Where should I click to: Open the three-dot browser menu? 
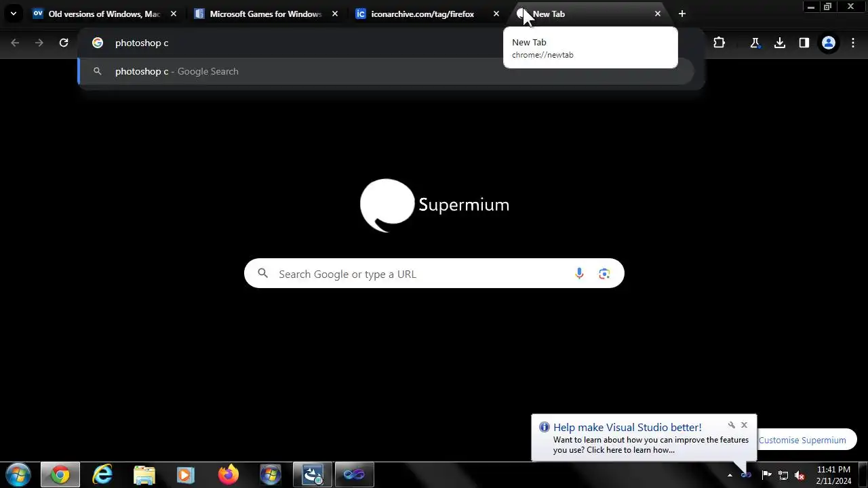(853, 43)
